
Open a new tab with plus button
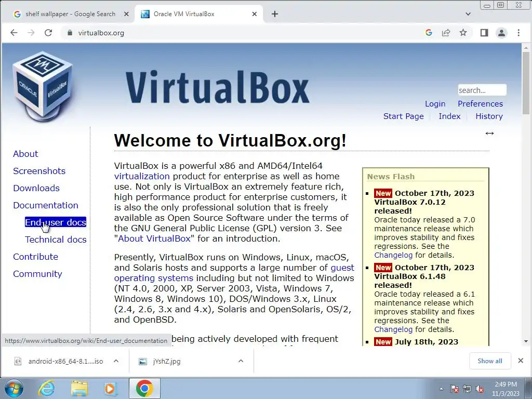(275, 14)
